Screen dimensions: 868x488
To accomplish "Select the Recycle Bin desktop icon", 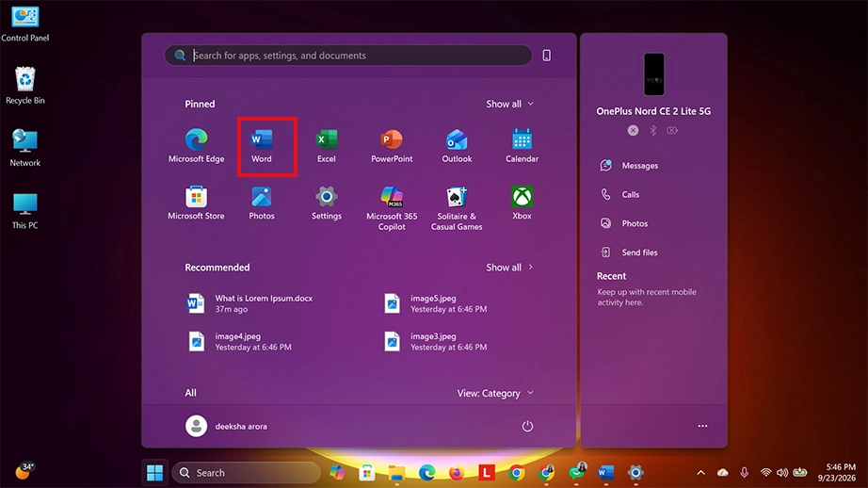I will point(24,86).
